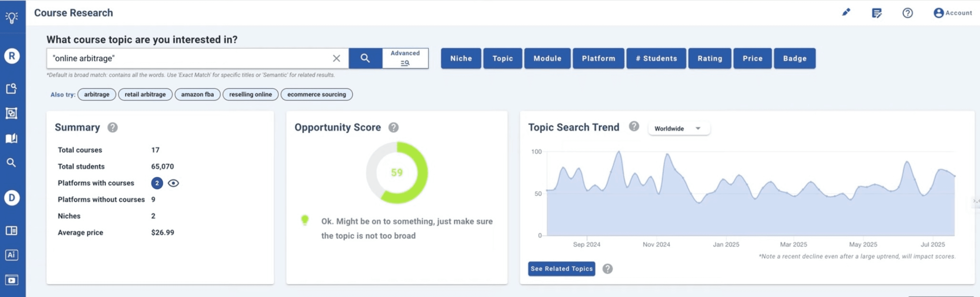Toggle eye icon for Platforms with courses
Screen dimensions: 980x297
(x=173, y=183)
